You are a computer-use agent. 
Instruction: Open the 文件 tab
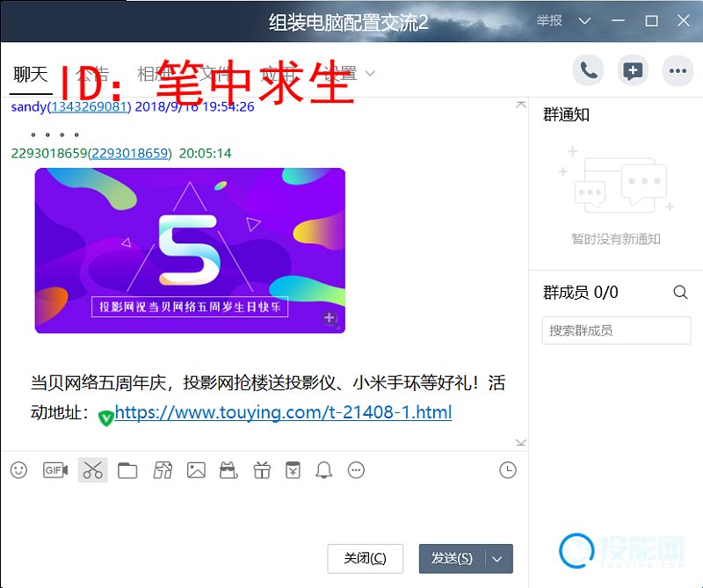coord(214,74)
